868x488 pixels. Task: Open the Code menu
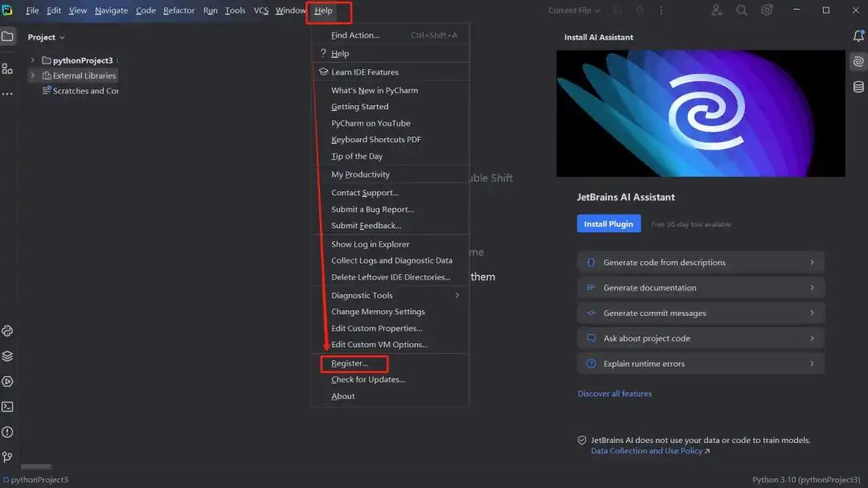[145, 10]
